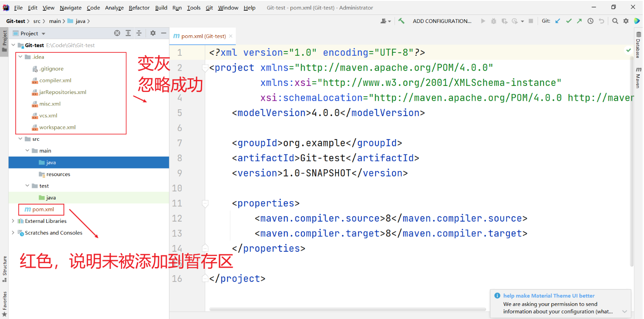Open Project panel options gear
The image size is (644, 319).
tap(153, 33)
